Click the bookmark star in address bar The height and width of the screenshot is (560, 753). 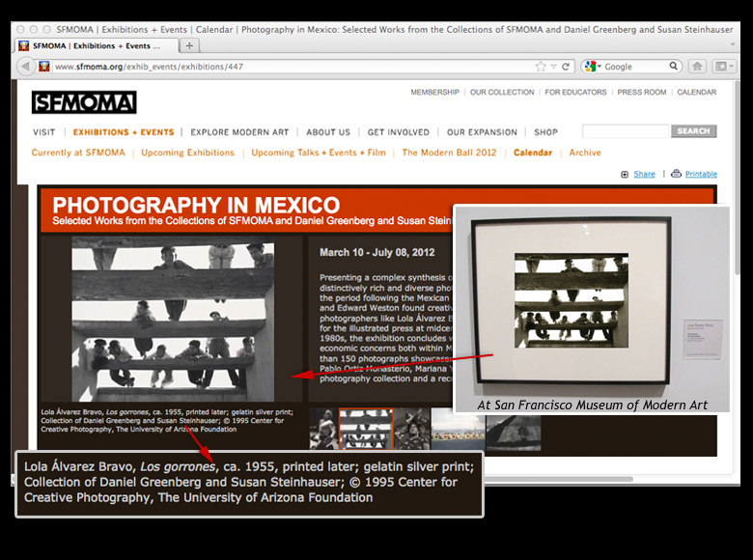(542, 67)
